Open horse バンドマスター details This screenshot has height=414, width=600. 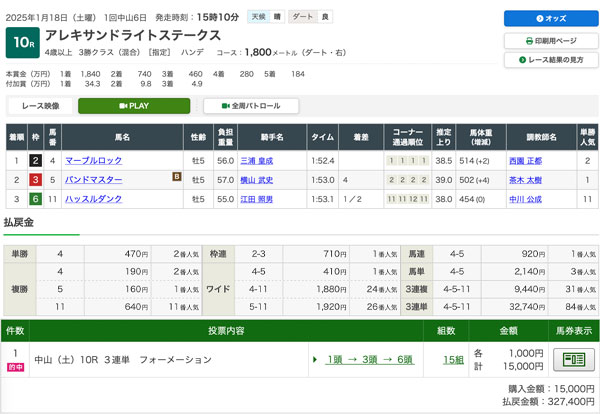[x=94, y=180]
